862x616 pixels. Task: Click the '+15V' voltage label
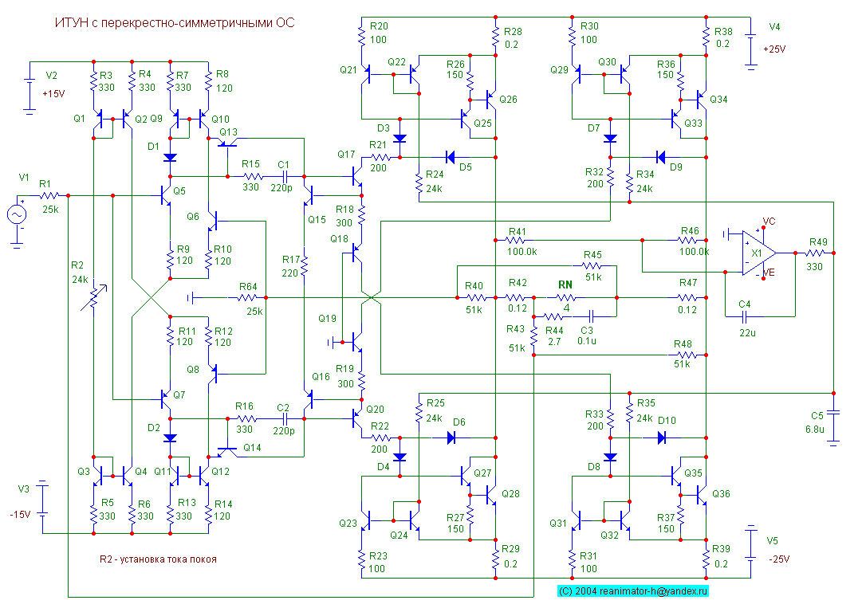[53, 94]
